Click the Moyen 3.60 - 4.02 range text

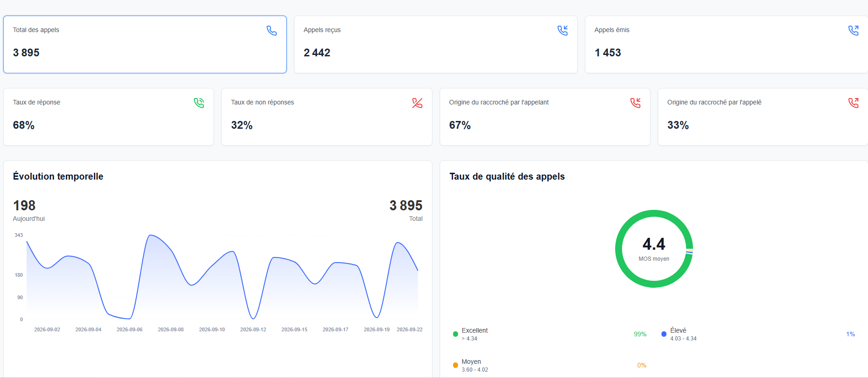click(x=475, y=370)
